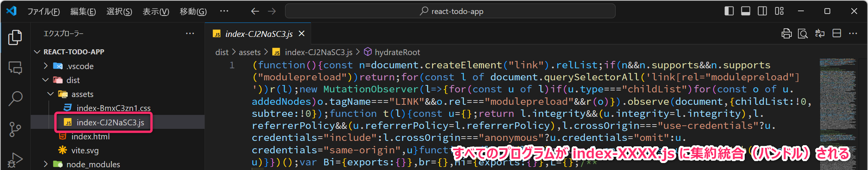868x170 pixels.
Task: Click the react-todo-app command center search box
Action: [x=450, y=11]
